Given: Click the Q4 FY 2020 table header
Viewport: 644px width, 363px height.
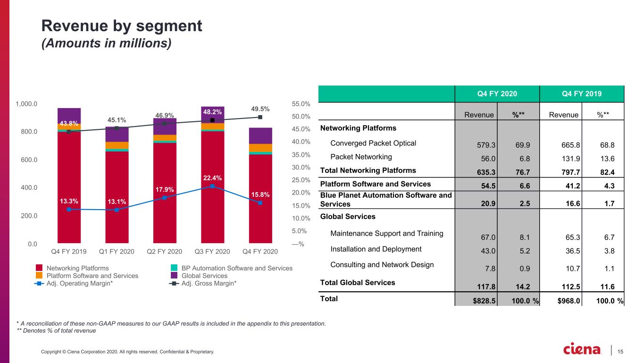Looking at the screenshot, I should click(497, 93).
